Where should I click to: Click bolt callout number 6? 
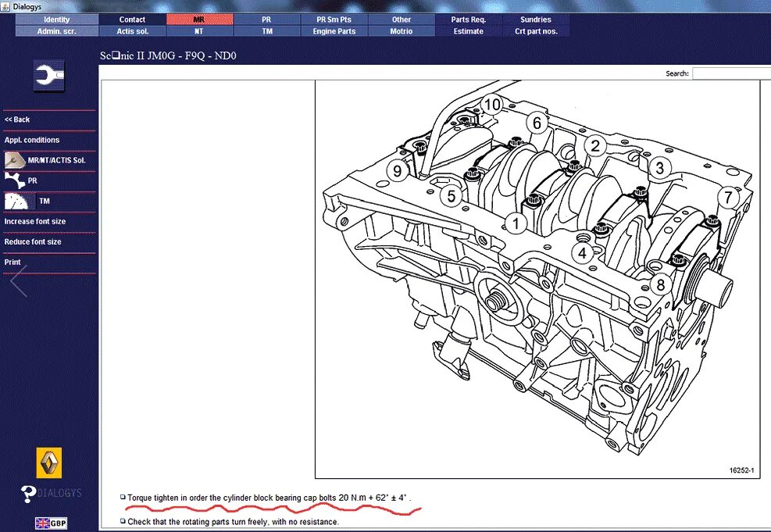pos(537,123)
